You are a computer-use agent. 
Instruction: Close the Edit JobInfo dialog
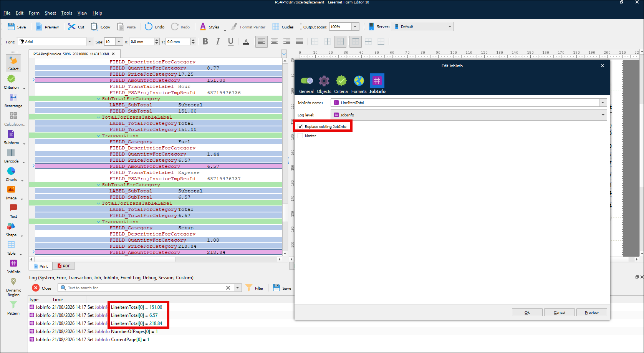point(603,66)
